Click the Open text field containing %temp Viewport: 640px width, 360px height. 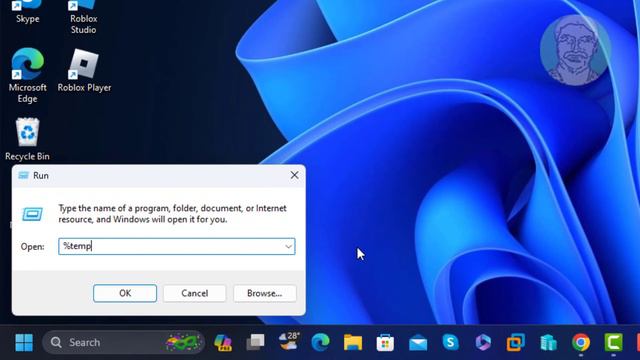tap(176, 247)
